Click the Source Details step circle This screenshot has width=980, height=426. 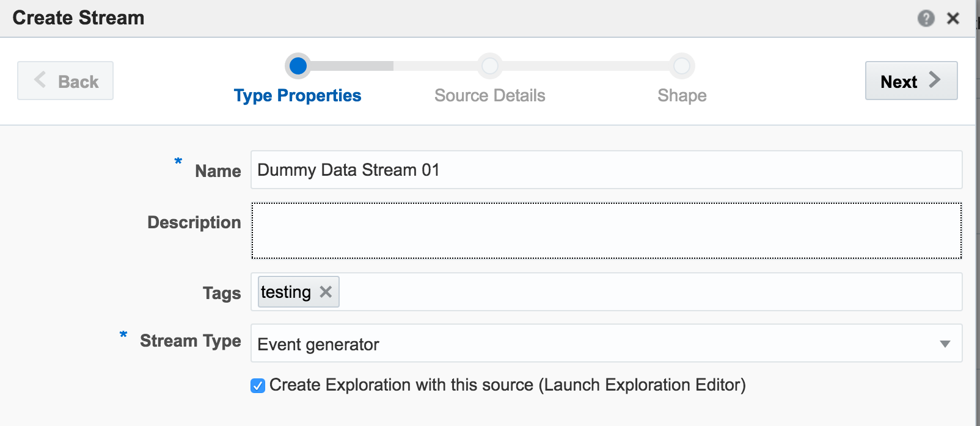tap(489, 66)
